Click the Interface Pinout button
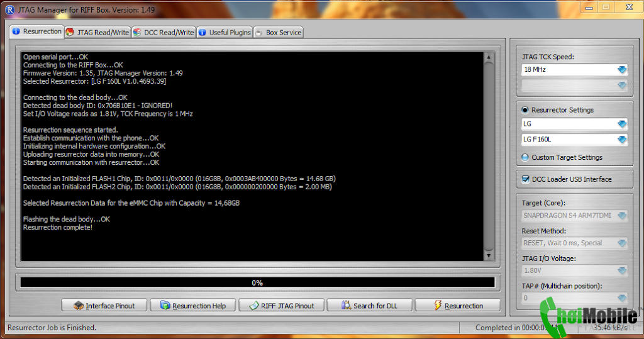The width and height of the screenshot is (644, 339). click(x=104, y=306)
